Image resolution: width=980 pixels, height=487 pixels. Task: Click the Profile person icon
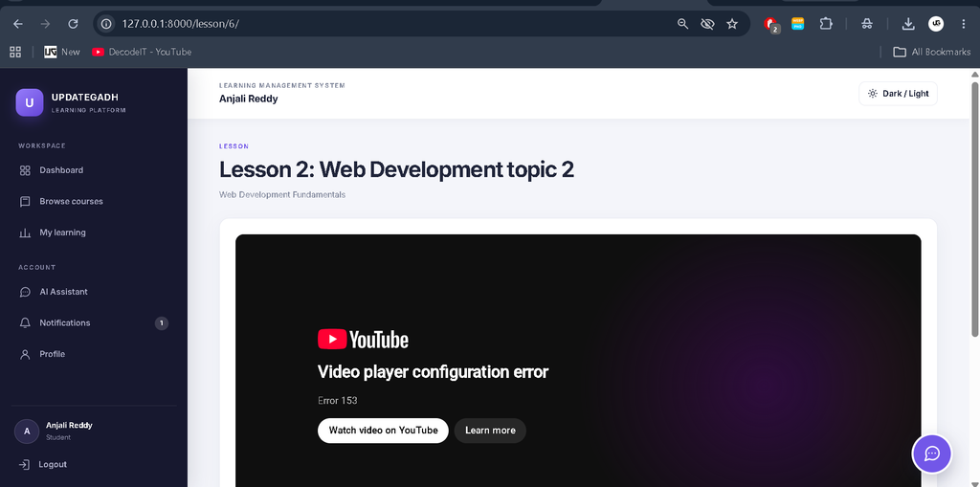pos(25,354)
